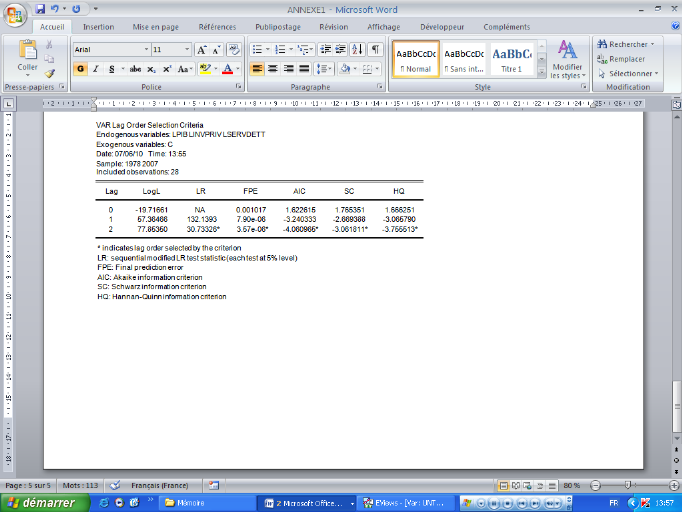The height and width of the screenshot is (512, 682).
Task: Click Page 5 sur 5 status indicator
Action: click(28, 485)
